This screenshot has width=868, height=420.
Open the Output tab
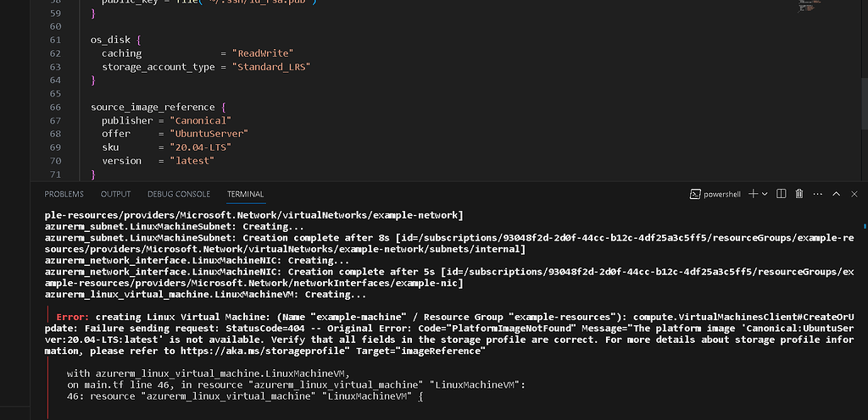tap(115, 194)
